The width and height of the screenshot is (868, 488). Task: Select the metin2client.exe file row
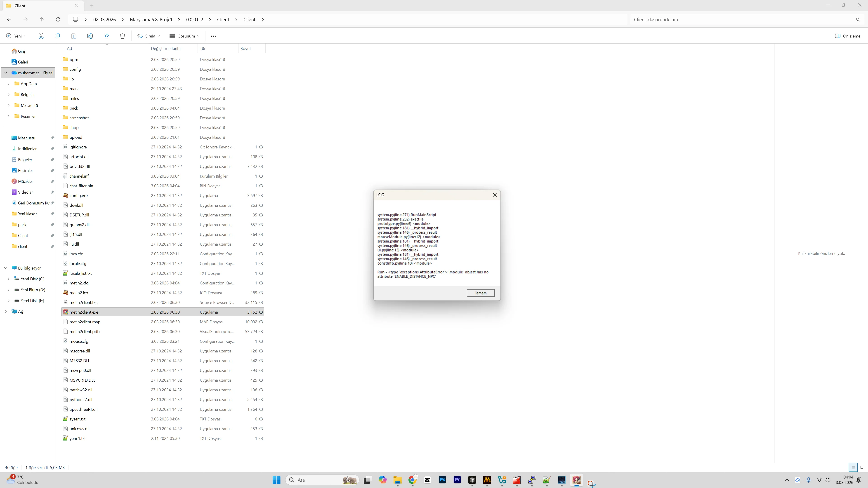163,312
